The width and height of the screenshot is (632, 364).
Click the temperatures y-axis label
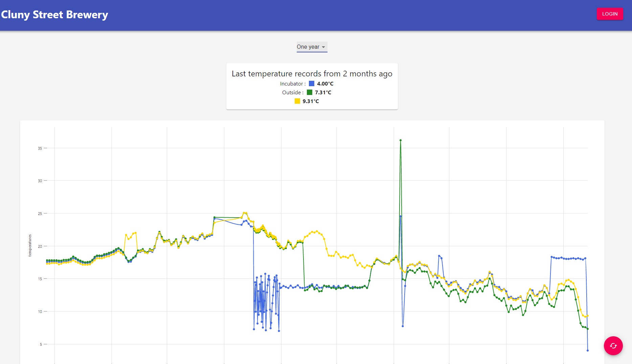tap(30, 245)
